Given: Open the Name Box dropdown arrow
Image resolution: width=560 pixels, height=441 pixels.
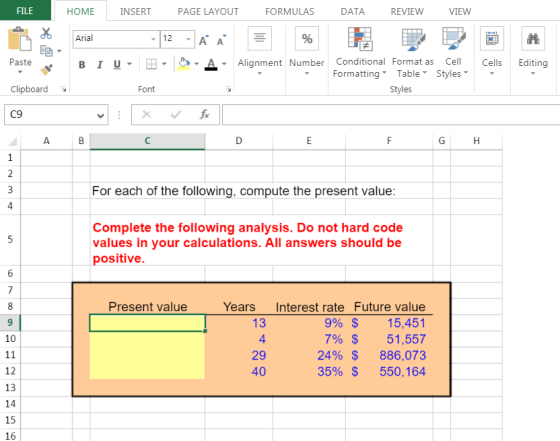Looking at the screenshot, I should tap(101, 115).
